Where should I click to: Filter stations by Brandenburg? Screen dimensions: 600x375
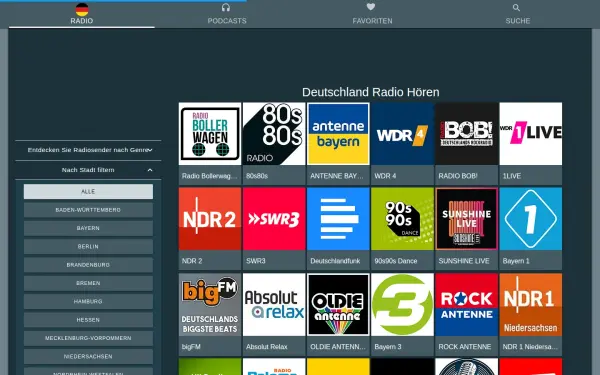coord(88,265)
